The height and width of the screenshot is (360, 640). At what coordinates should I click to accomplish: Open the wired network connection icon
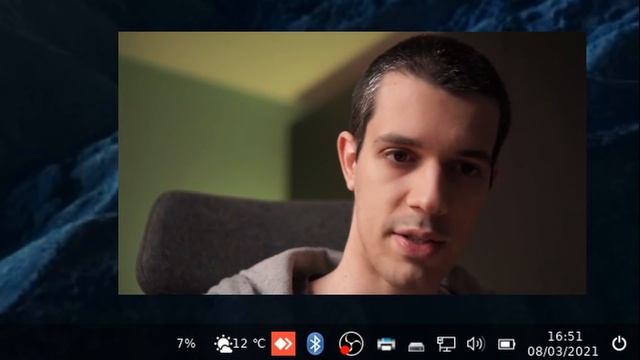[446, 344]
